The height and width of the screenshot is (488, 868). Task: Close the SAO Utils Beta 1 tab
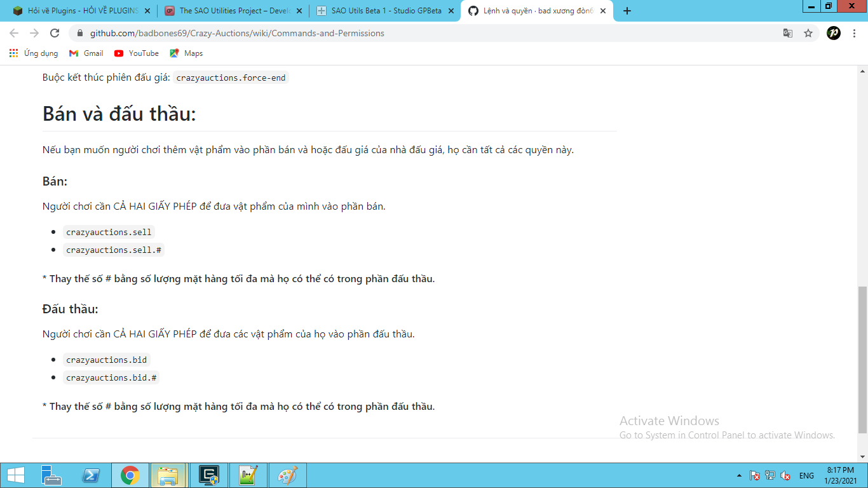point(451,11)
